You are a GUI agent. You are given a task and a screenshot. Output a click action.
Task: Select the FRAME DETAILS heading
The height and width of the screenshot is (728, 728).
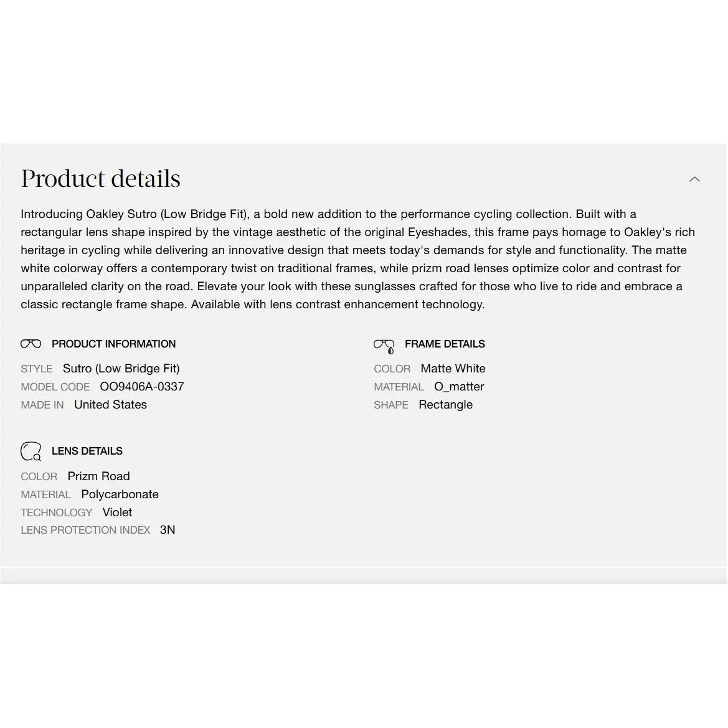[x=445, y=344]
